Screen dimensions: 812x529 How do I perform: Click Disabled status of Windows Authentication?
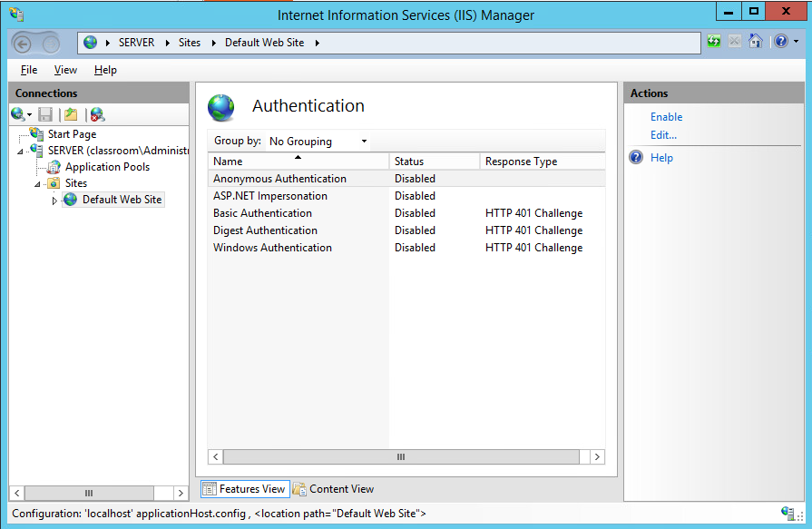pos(415,248)
